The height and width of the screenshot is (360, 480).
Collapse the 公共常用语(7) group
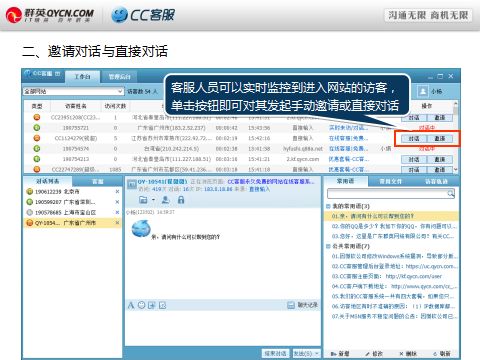[328, 246]
